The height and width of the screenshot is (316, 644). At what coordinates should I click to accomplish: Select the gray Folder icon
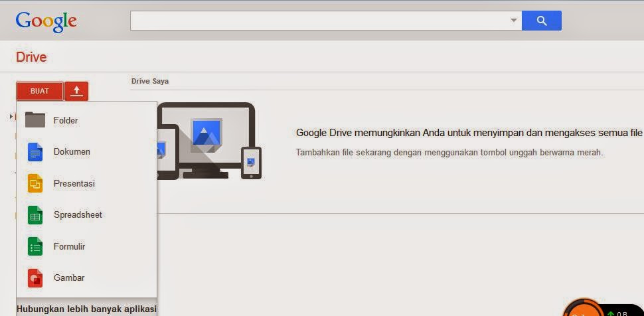35,120
